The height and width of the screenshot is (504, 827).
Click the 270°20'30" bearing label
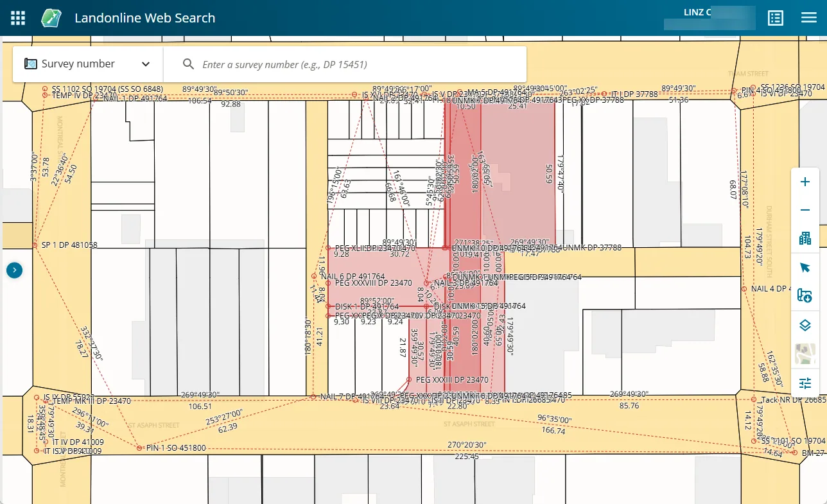(x=467, y=445)
